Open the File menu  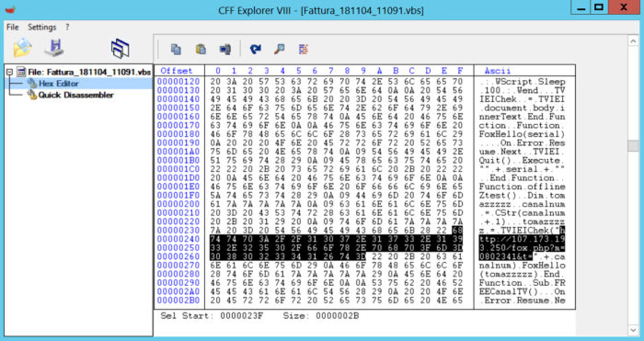[13, 27]
